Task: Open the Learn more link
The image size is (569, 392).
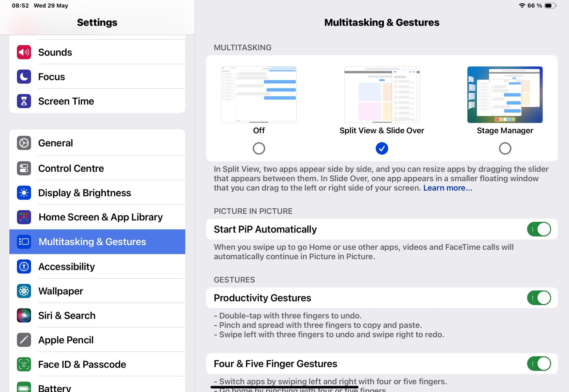Action: [x=447, y=188]
